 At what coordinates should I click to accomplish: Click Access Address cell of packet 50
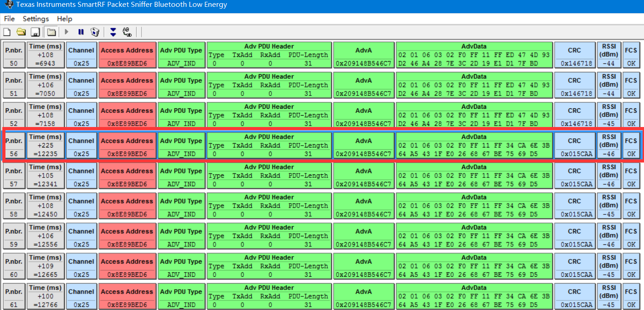[127, 55]
